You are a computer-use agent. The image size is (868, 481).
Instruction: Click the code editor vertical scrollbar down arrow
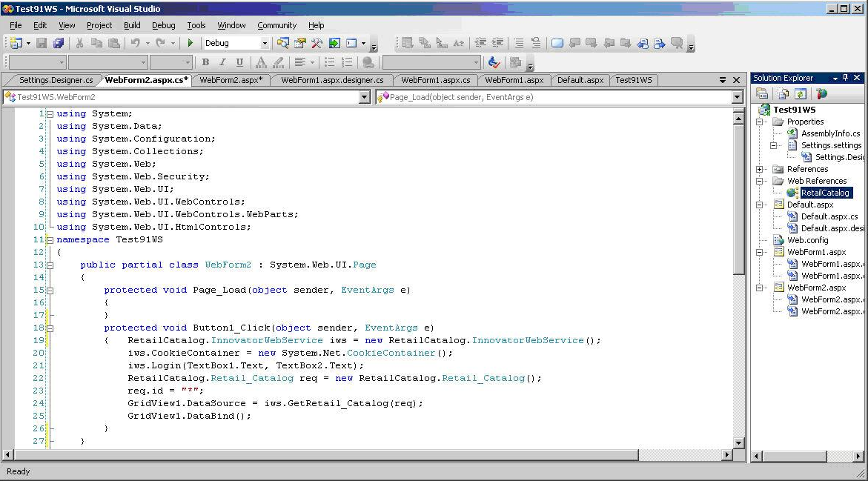coord(738,442)
